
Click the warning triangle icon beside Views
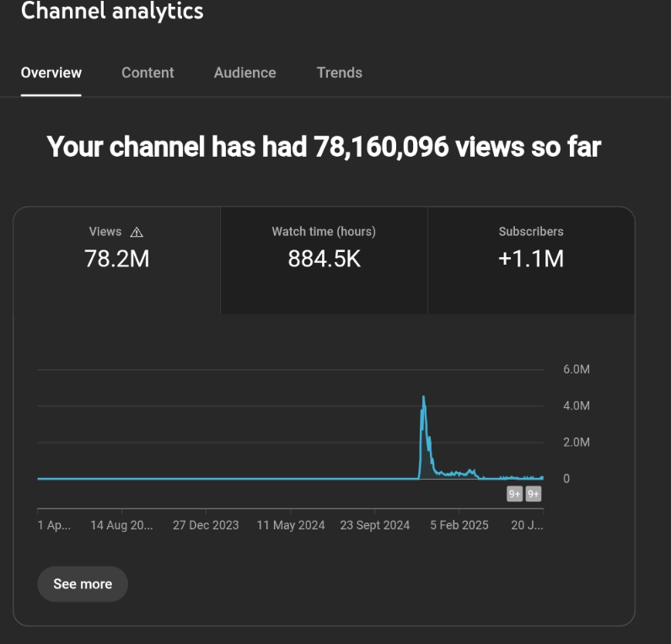tap(137, 232)
